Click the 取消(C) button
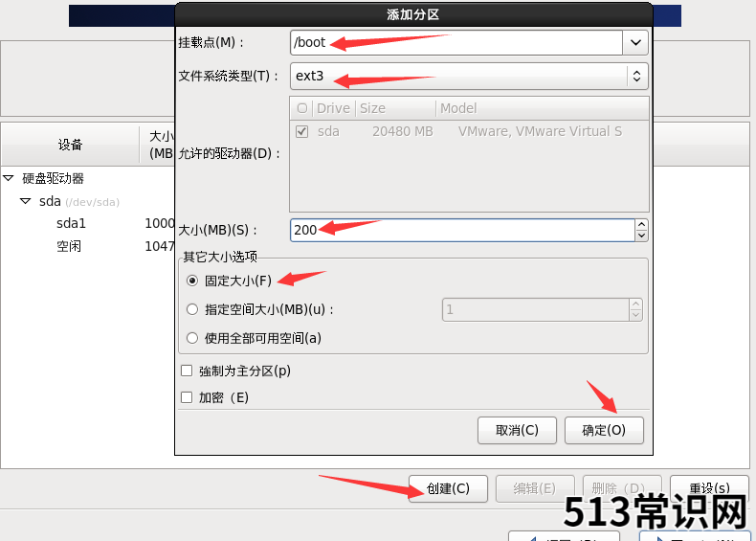This screenshot has width=756, height=541. coord(517,430)
